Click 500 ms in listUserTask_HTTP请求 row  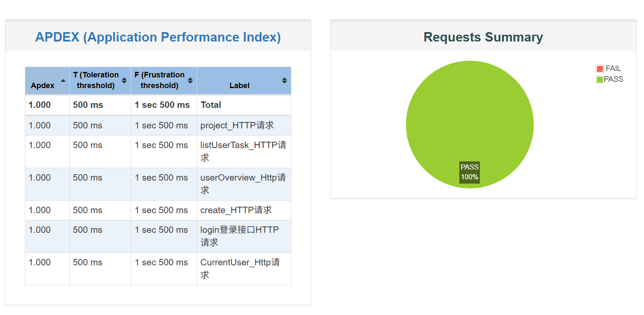click(88, 145)
